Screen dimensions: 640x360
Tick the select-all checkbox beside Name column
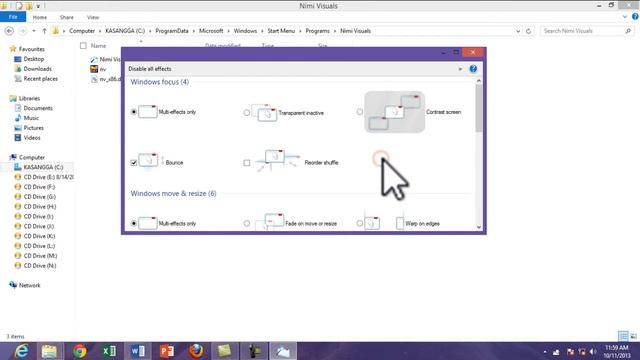(x=83, y=46)
